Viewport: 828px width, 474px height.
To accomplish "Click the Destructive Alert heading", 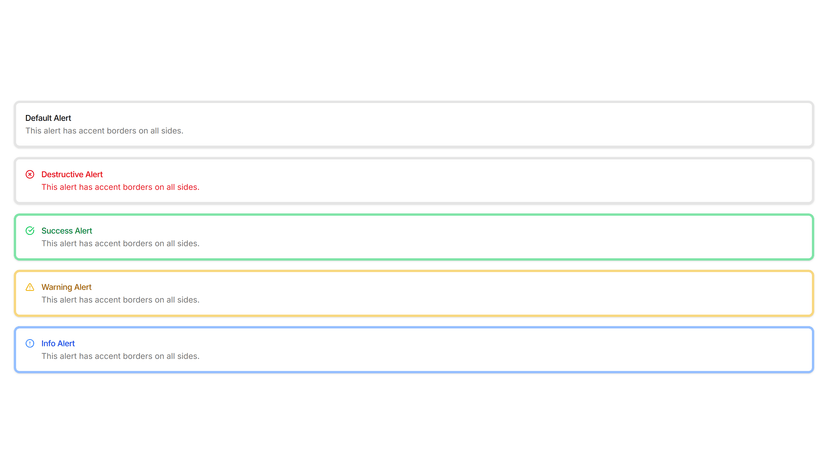I will tap(72, 174).
